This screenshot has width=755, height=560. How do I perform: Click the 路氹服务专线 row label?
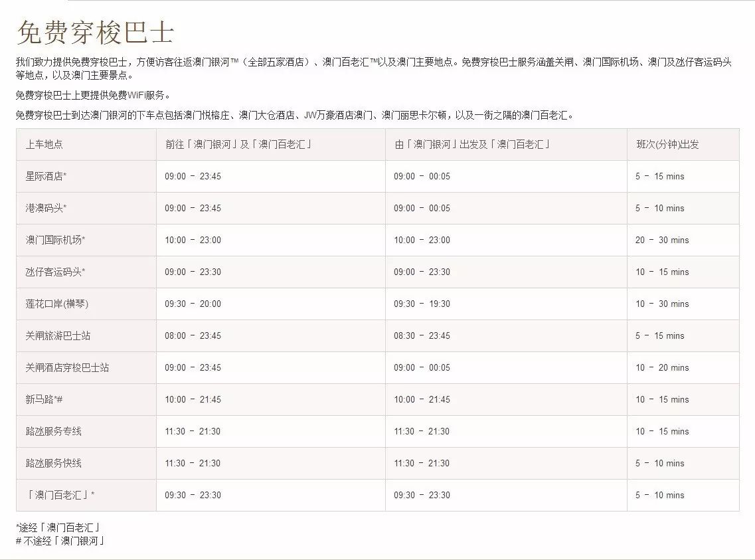pos(53,431)
